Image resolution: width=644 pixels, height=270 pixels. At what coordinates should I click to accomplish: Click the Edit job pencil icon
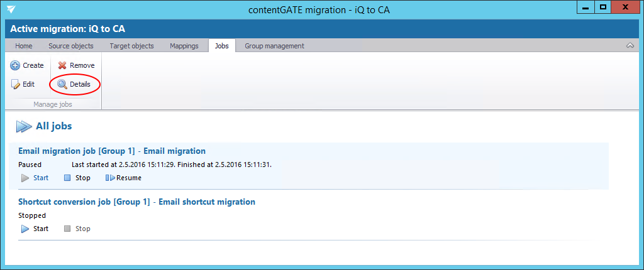(16, 84)
